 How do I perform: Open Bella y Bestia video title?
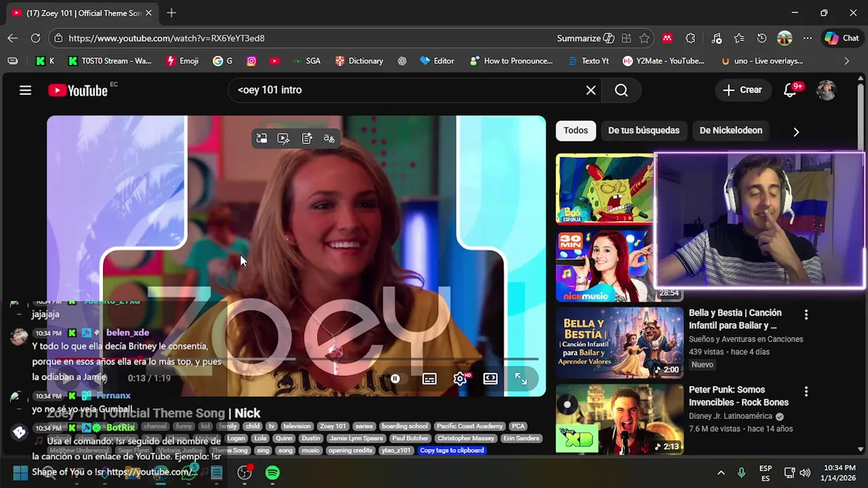(735, 319)
